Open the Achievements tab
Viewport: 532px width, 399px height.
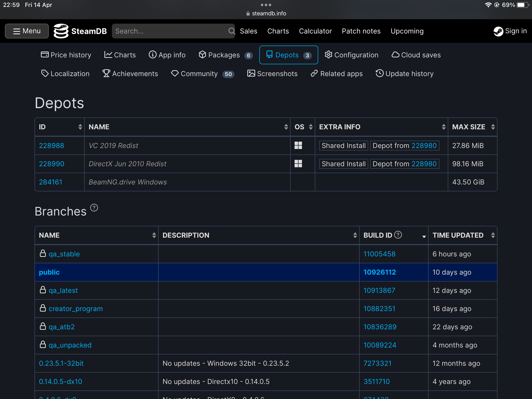pyautogui.click(x=130, y=74)
